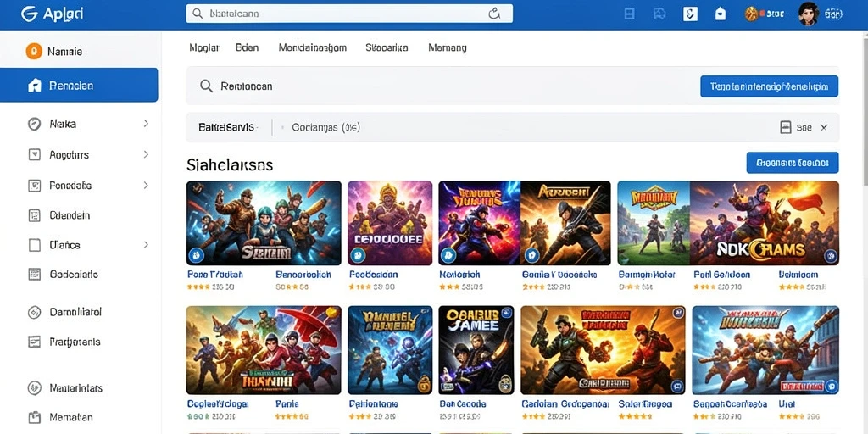Switch to the Bden tab
The image size is (868, 434).
(247, 47)
